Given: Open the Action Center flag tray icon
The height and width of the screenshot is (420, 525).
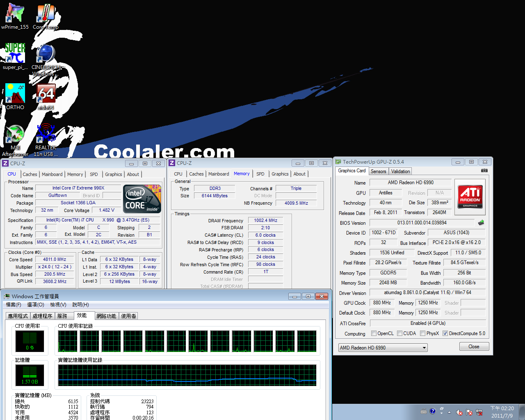Looking at the screenshot, I should click(469, 412).
